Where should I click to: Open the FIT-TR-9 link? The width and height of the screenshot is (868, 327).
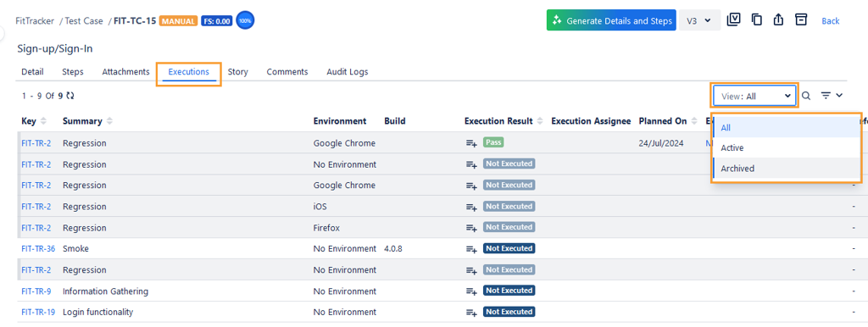click(36, 291)
